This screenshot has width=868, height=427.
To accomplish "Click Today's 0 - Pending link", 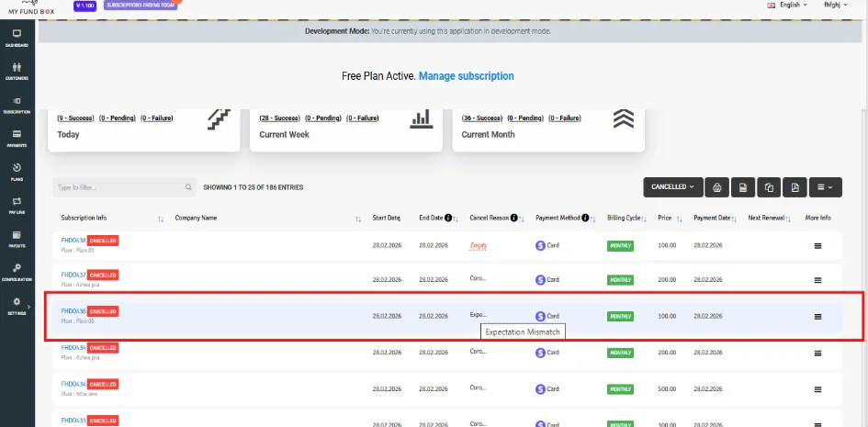I will click(x=117, y=118).
